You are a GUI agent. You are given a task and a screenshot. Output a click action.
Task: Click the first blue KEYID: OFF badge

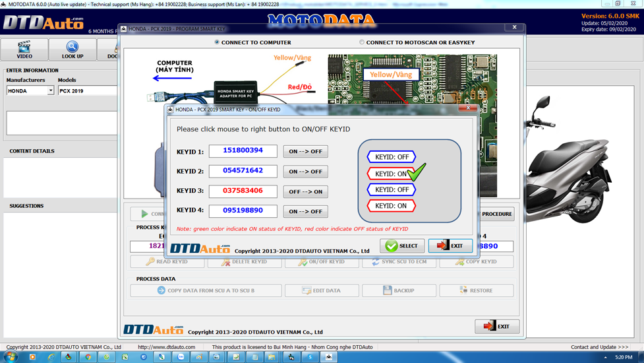tap(392, 156)
